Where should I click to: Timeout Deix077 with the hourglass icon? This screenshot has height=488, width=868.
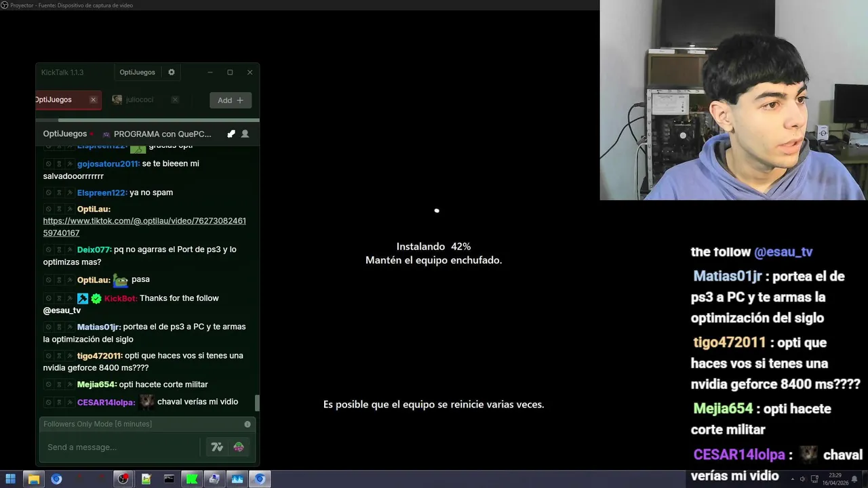(59, 249)
